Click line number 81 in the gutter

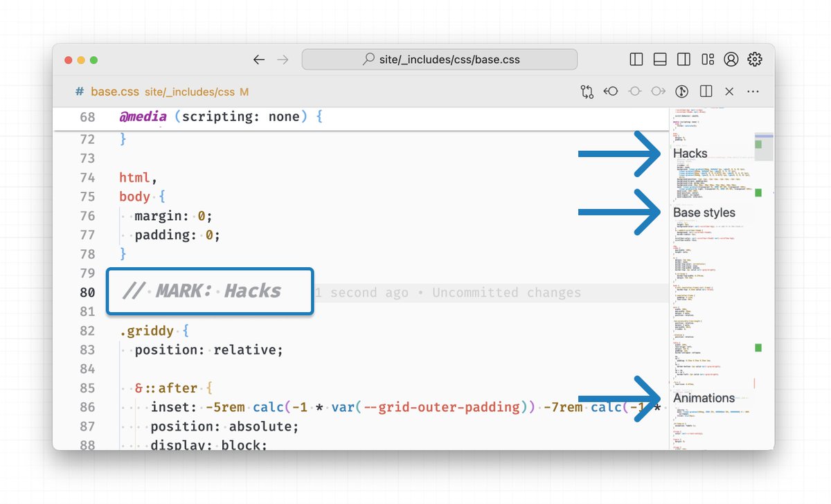(87, 312)
